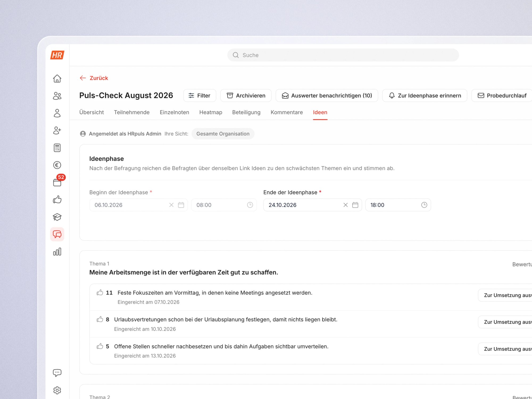Open the thumbs-up icon in sidebar
This screenshot has width=532, height=399.
(x=57, y=199)
